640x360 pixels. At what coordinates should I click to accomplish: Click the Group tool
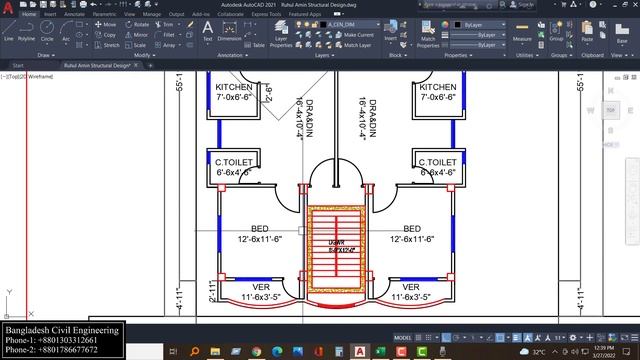pyautogui.click(x=556, y=31)
